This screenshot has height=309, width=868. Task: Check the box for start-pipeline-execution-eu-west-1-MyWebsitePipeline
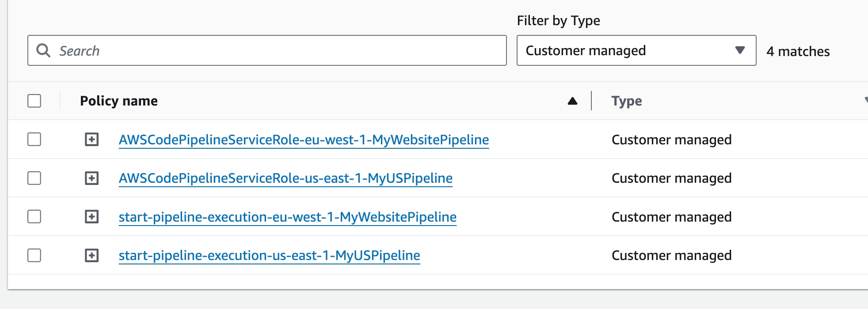34,217
